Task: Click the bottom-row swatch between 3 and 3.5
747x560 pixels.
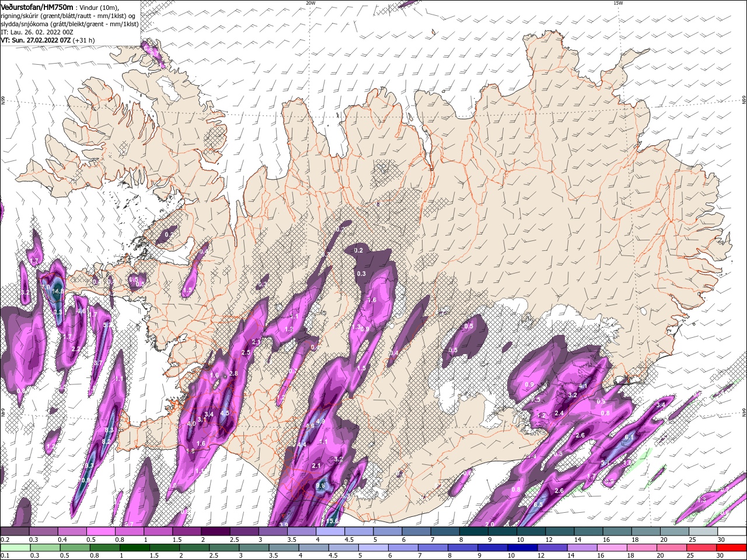Action: point(254,548)
